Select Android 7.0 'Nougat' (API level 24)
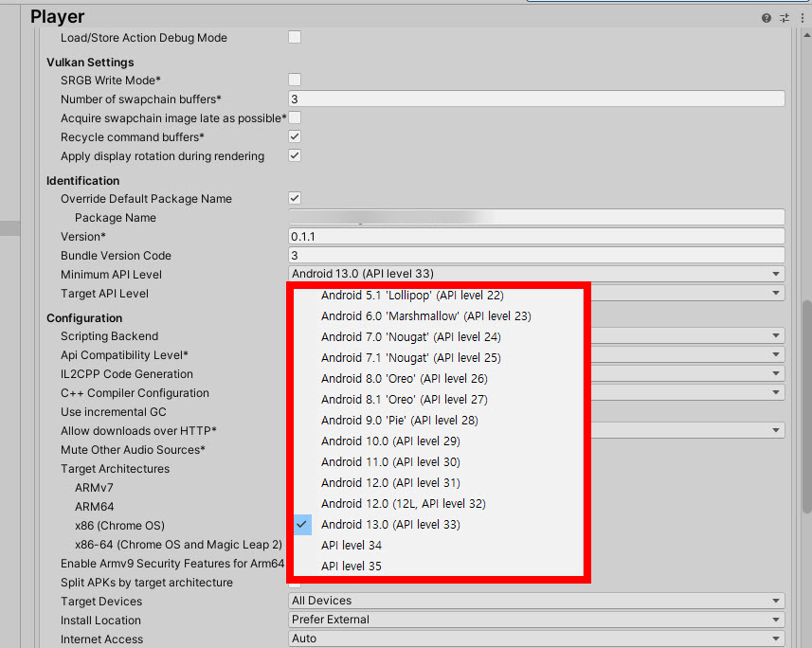Image resolution: width=812 pixels, height=648 pixels. (438, 336)
